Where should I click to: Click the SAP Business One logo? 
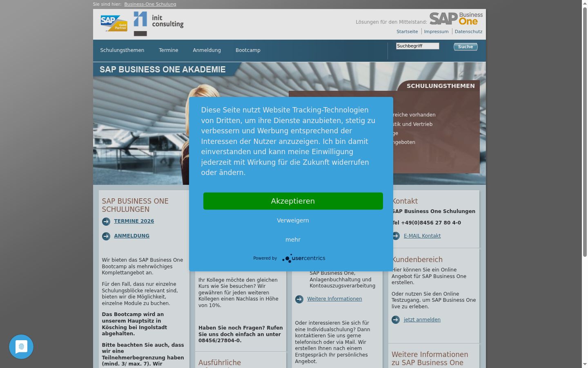point(456,19)
